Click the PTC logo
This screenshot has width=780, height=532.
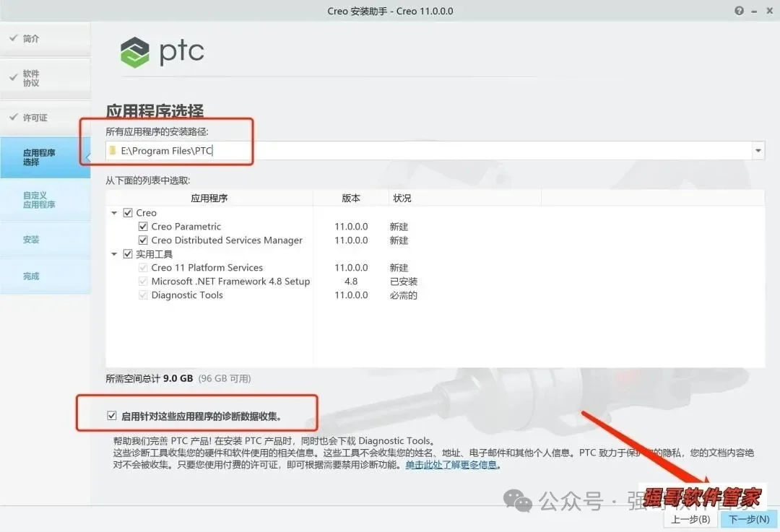tap(162, 52)
